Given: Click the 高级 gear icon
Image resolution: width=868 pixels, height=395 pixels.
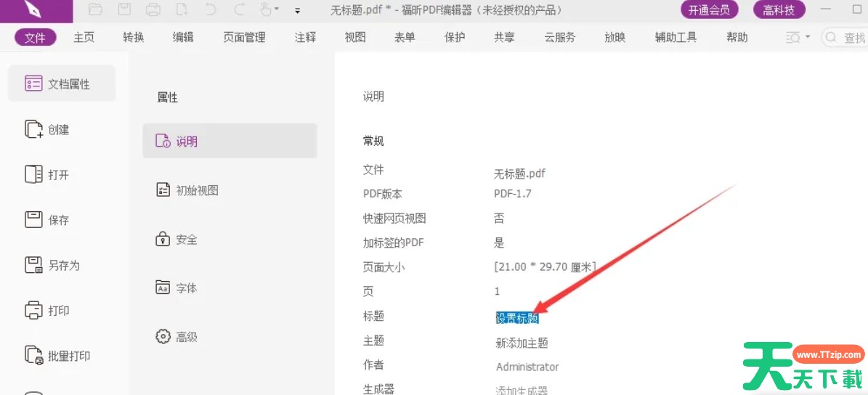Looking at the screenshot, I should pyautogui.click(x=163, y=336).
